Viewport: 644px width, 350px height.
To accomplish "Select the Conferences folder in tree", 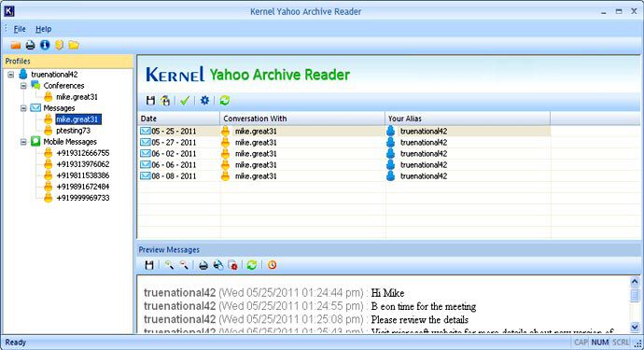I will [x=63, y=86].
